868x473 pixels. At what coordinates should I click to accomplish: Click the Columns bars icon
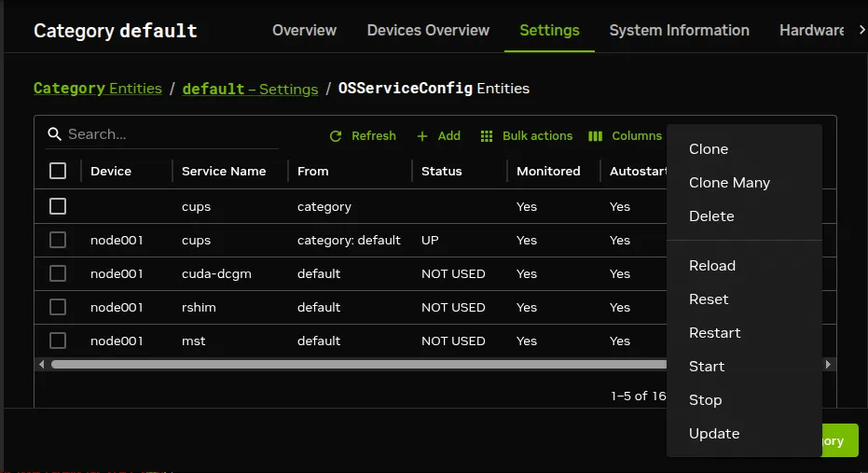point(595,136)
